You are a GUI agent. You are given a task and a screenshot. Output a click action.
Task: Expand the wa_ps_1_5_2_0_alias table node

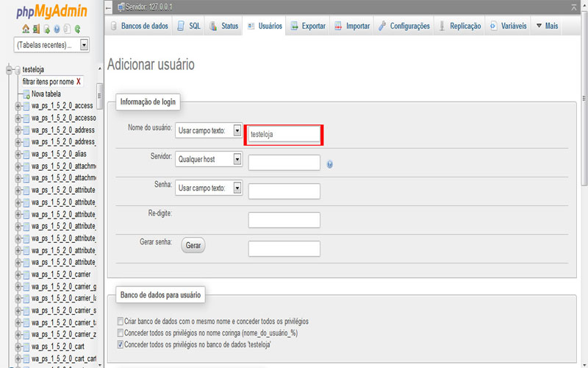(x=18, y=155)
